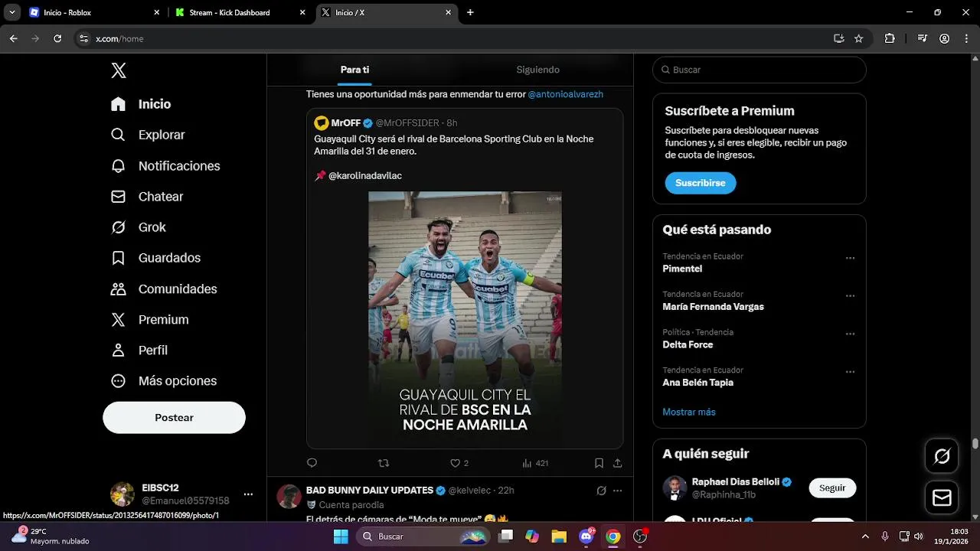980x551 pixels.
Task: Open the Guayaquil City post image
Action: [465, 316]
